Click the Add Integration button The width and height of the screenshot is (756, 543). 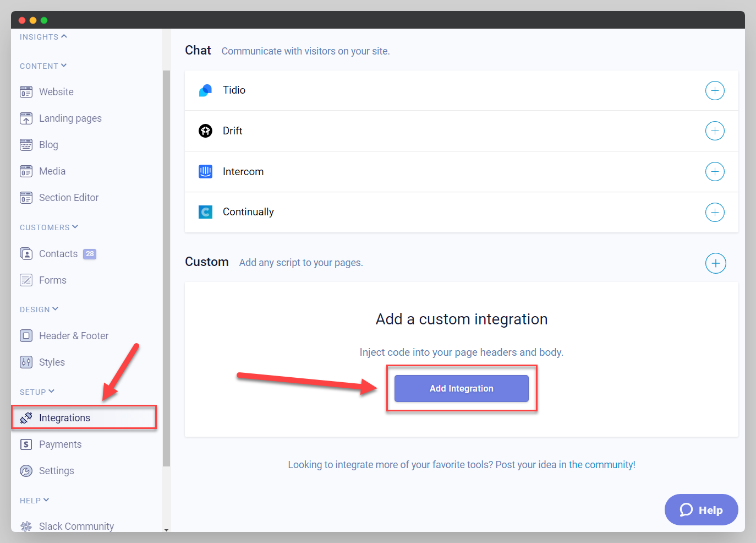coord(461,388)
